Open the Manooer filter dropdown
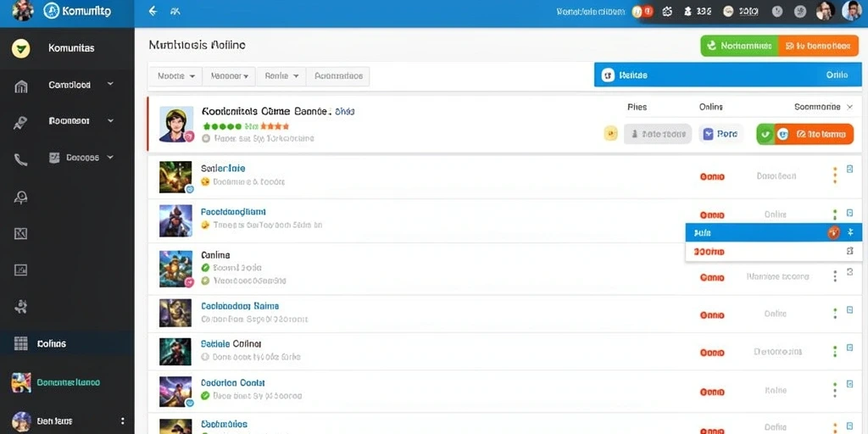Image resolution: width=868 pixels, height=434 pixels. [x=229, y=76]
